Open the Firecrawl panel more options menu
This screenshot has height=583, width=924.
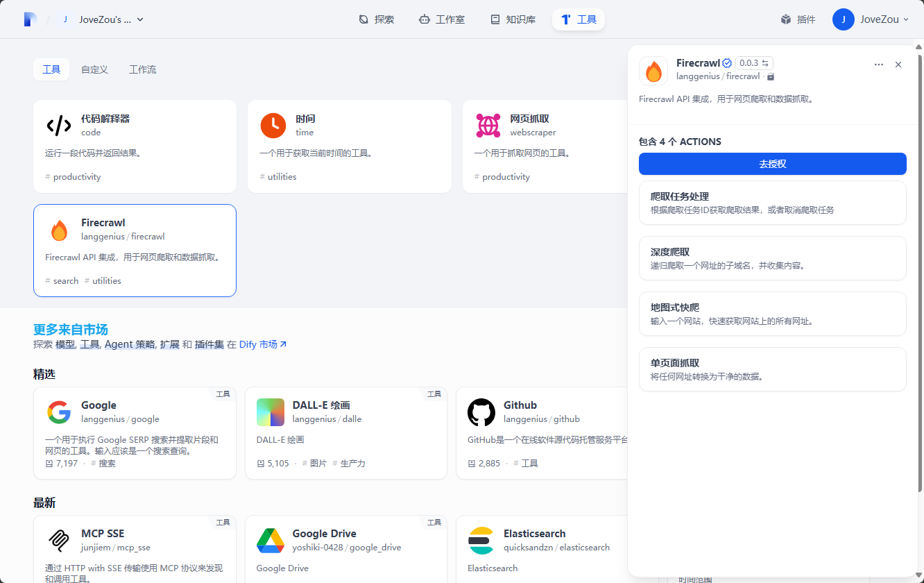coord(879,65)
